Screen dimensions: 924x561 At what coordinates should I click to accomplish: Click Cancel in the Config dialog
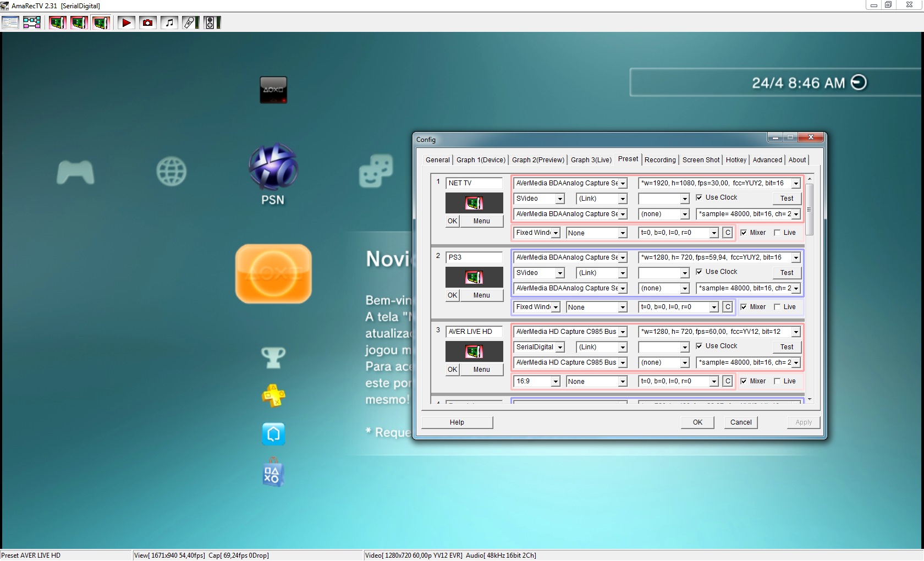point(741,422)
